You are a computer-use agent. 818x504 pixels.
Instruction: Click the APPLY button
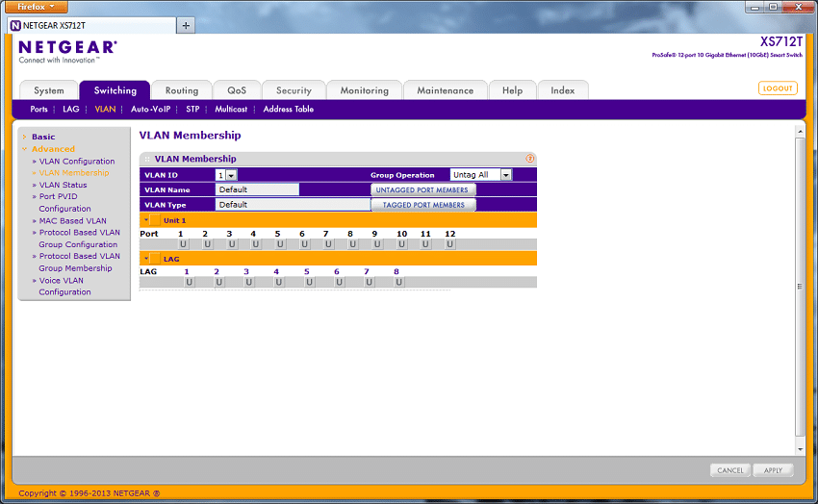click(773, 470)
